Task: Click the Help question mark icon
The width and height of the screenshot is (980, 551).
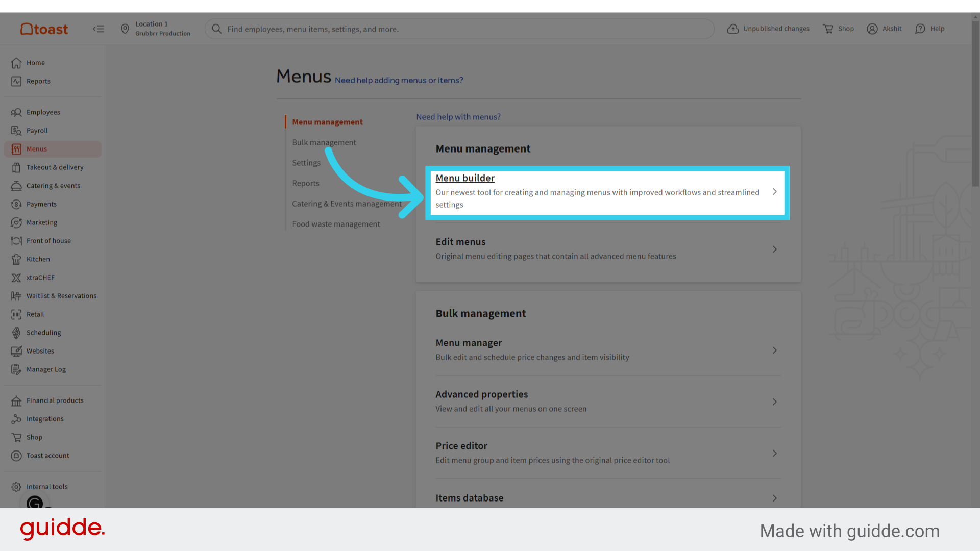Action: (920, 29)
